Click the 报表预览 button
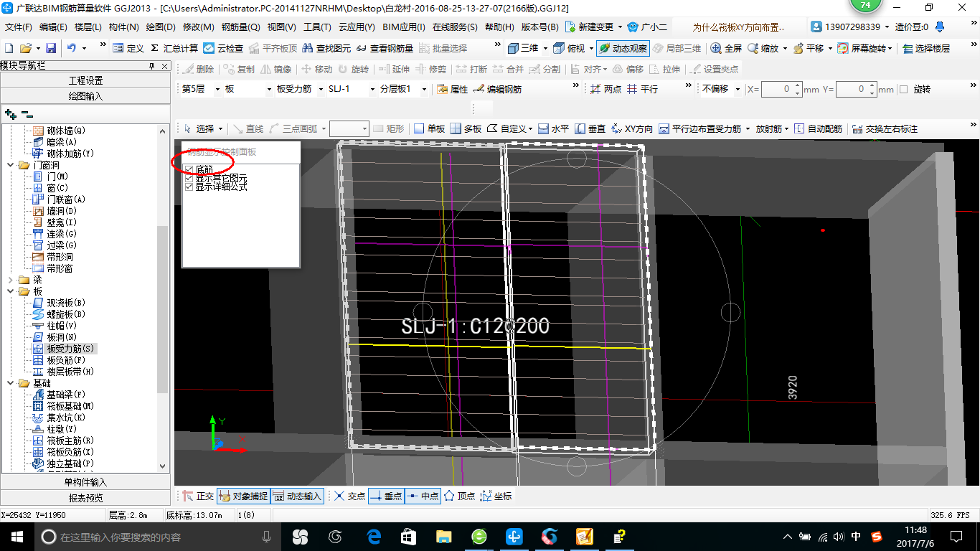The height and width of the screenshot is (551, 980). tap(85, 498)
